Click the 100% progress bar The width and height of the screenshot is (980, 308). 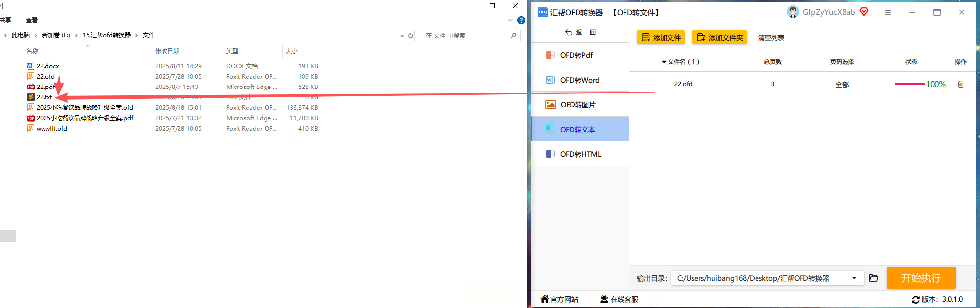[910, 84]
